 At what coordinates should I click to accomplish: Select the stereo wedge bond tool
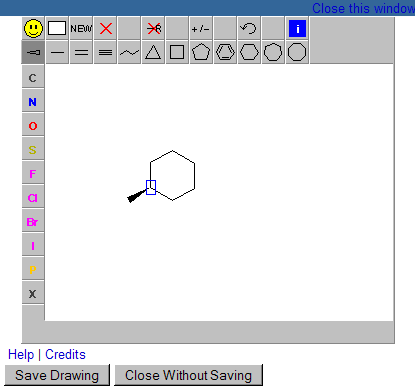(33, 52)
